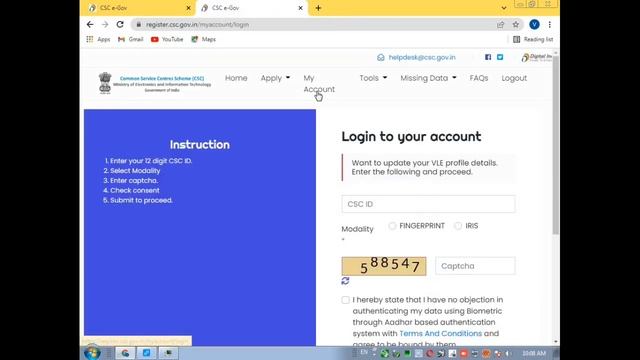
Task: Go back with the browser back arrow
Action: (x=90, y=24)
